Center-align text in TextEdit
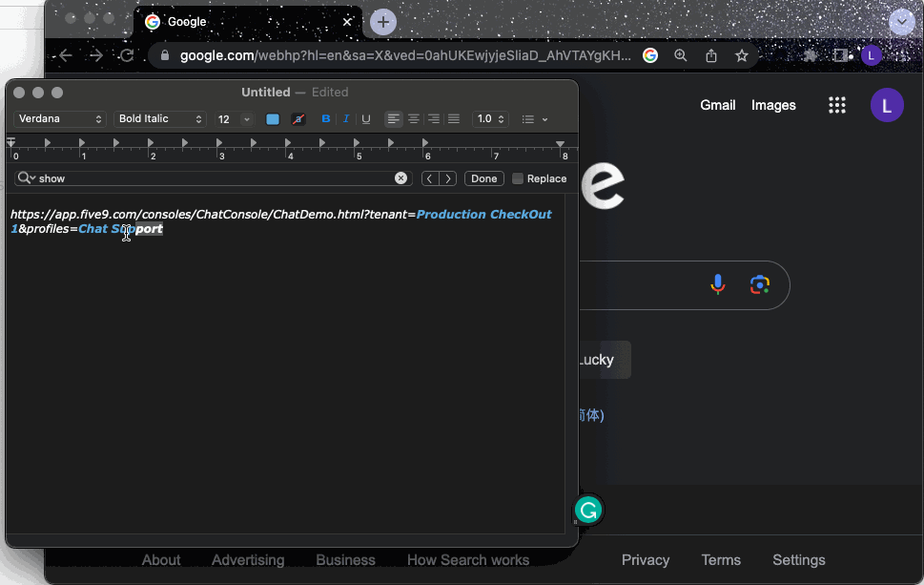The height and width of the screenshot is (585, 924). click(x=414, y=119)
